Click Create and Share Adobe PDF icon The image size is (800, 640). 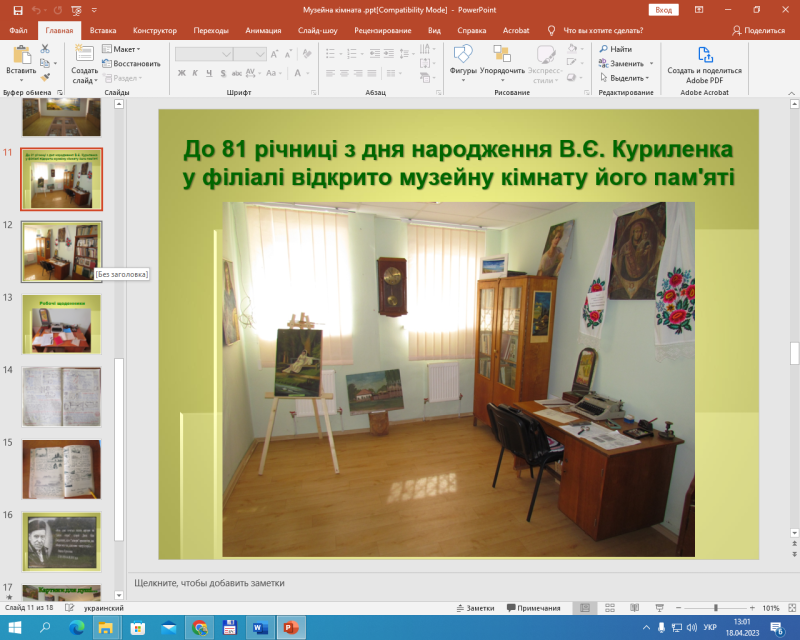704,56
